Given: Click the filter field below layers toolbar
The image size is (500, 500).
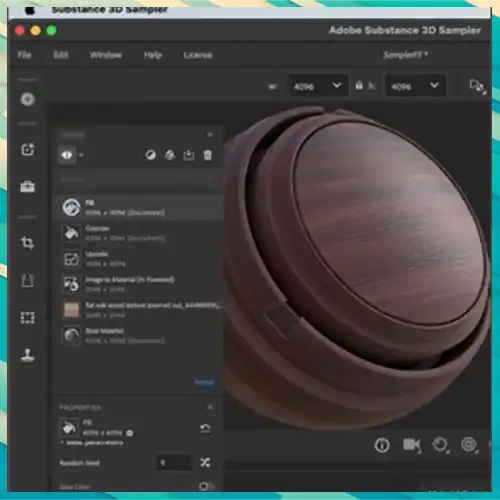Looking at the screenshot, I should [137, 179].
